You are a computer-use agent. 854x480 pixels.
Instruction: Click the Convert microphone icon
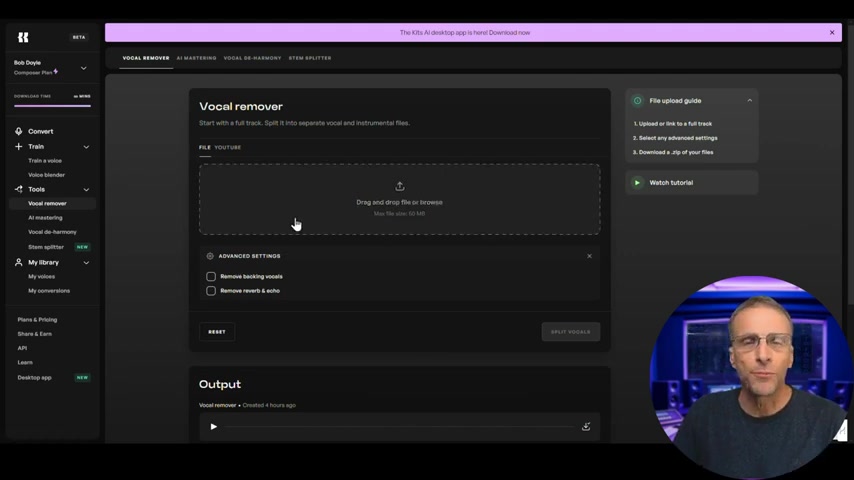[x=19, y=131]
